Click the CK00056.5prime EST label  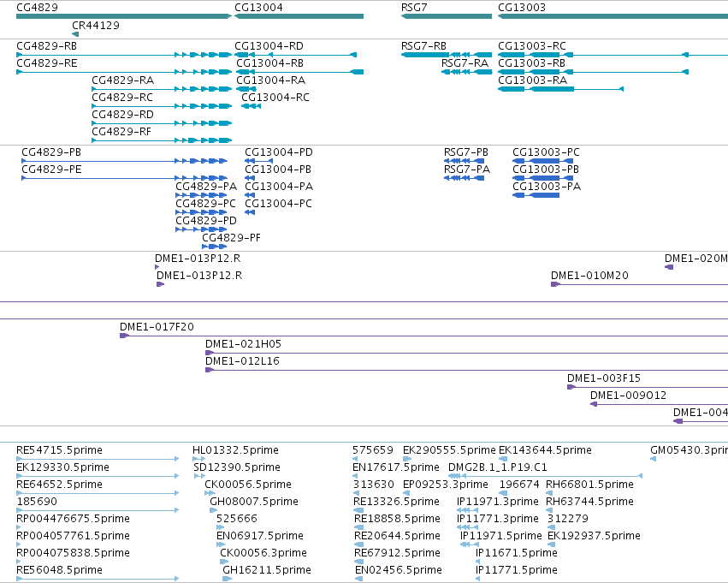pyautogui.click(x=248, y=485)
